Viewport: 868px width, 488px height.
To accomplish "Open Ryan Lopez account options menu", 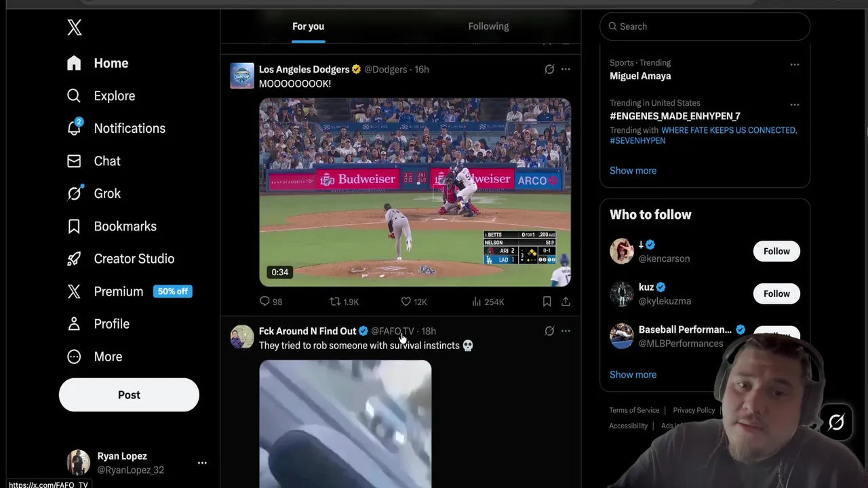I will point(202,463).
